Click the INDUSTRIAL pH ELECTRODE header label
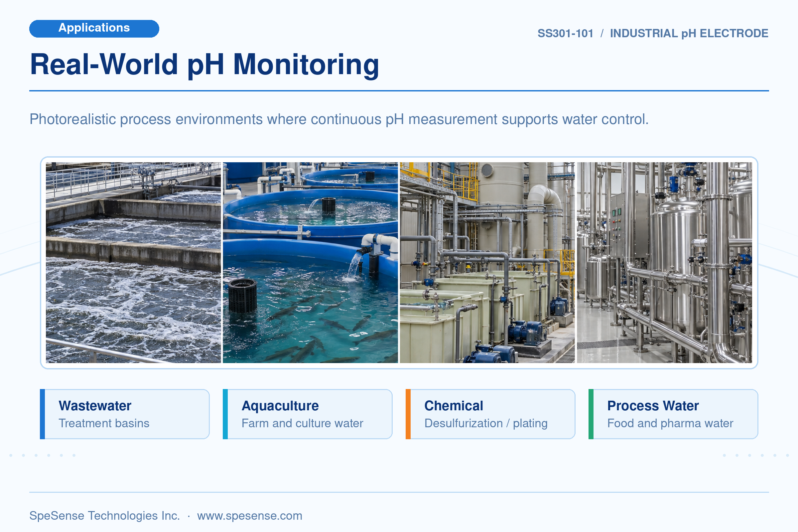Viewport: 798px width, 532px height. tap(689, 33)
